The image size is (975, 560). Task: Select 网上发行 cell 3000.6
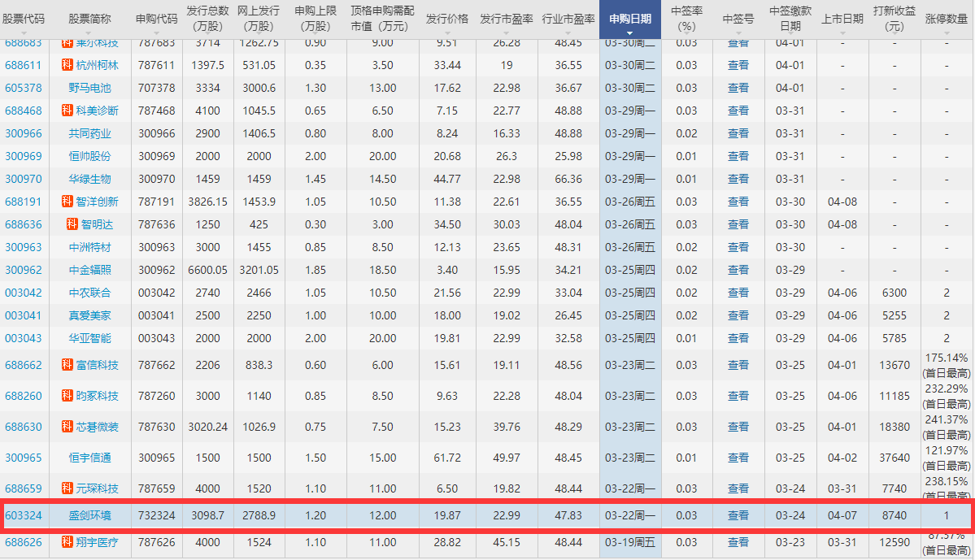pos(259,89)
